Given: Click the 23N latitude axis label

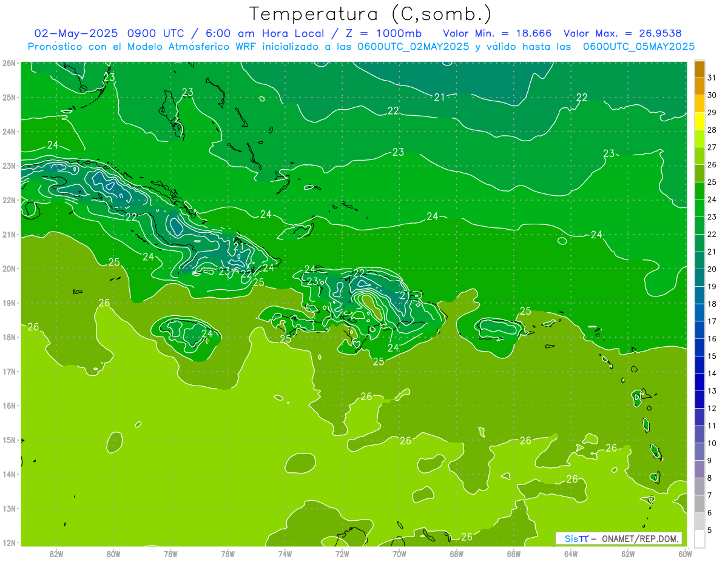Looking at the screenshot, I should 8,166.
